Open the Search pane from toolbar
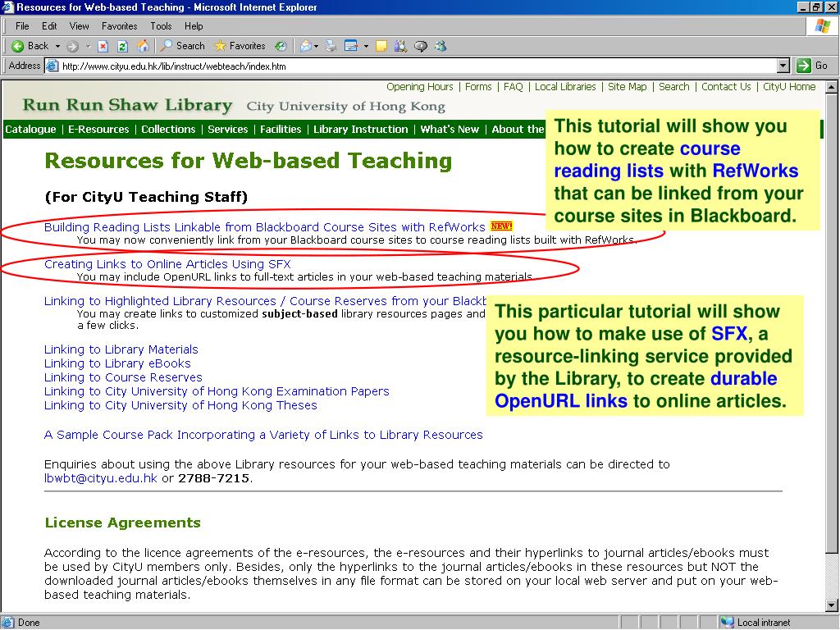The image size is (840, 630). [182, 46]
